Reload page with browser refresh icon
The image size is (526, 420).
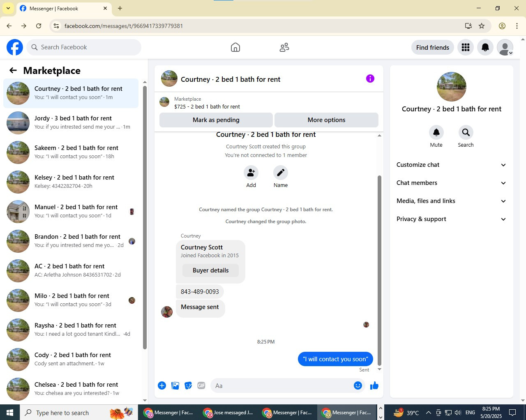(39, 26)
